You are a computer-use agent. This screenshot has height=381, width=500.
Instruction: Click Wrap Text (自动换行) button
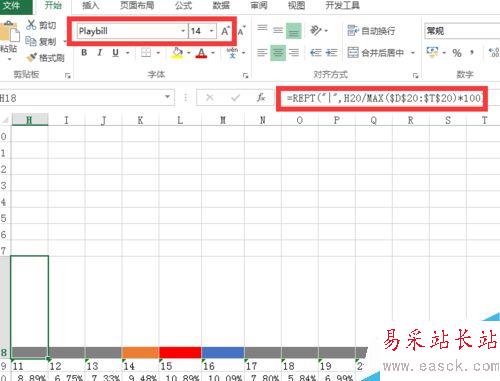[371, 31]
